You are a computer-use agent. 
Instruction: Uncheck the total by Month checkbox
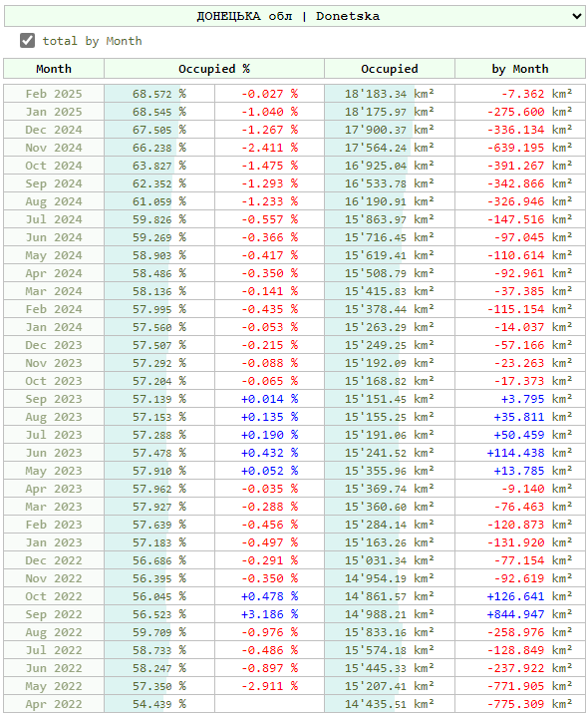point(27,41)
